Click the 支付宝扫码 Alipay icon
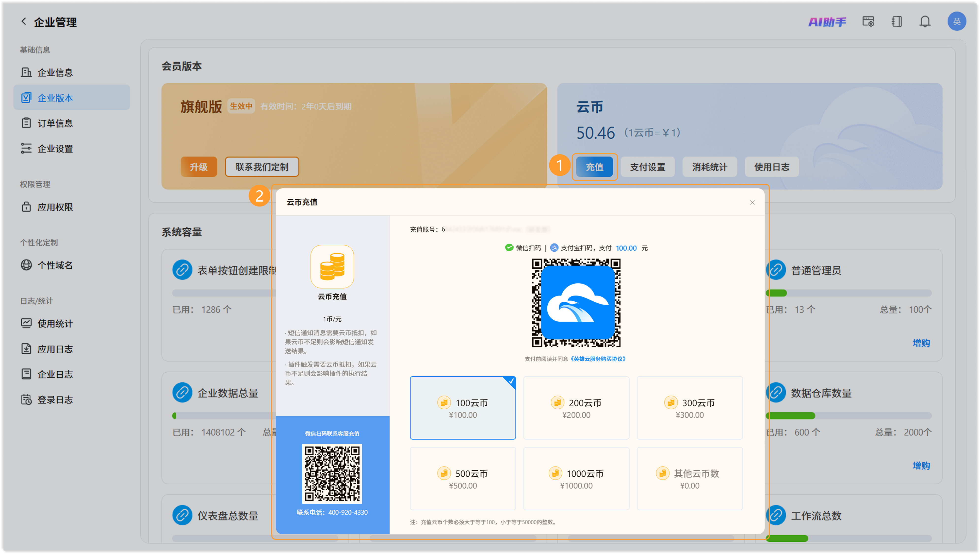The width and height of the screenshot is (980, 554). (554, 247)
